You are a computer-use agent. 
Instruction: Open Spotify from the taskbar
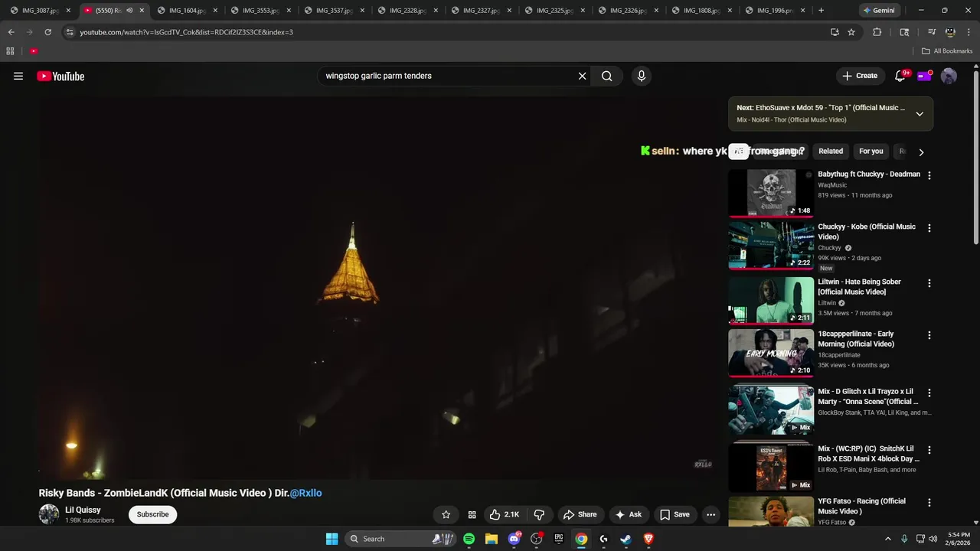[469, 539]
